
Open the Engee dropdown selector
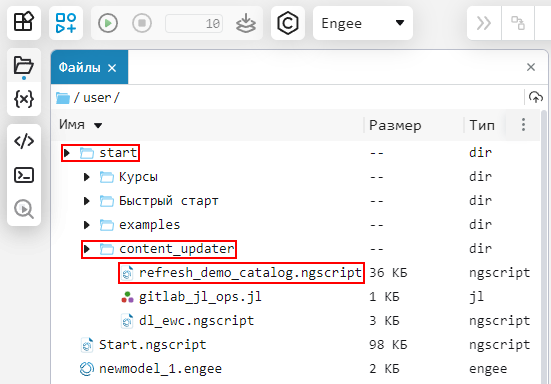coord(363,23)
